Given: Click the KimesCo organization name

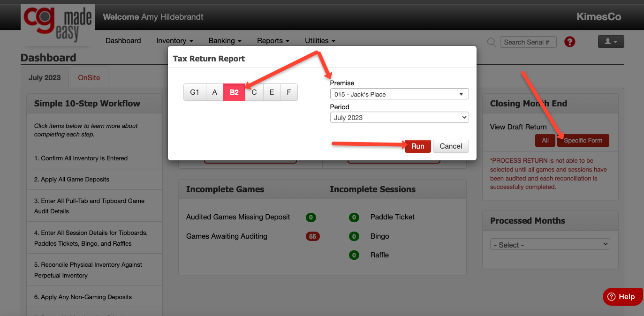Looking at the screenshot, I should [599, 17].
